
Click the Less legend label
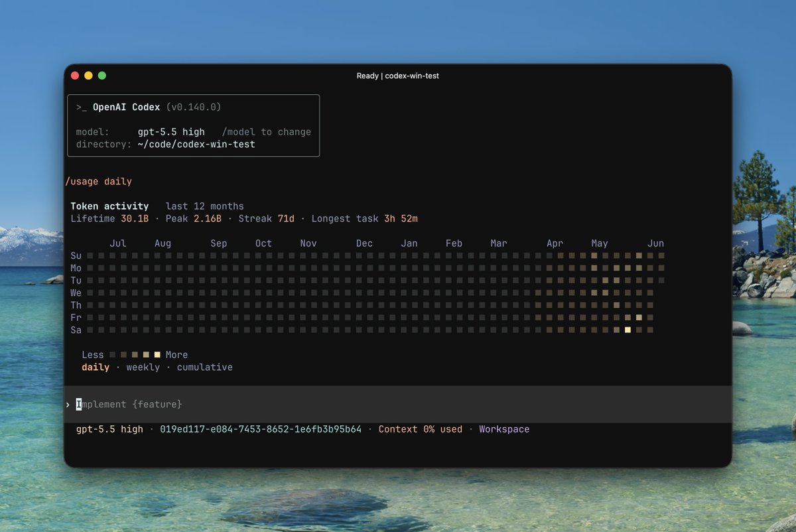point(93,355)
